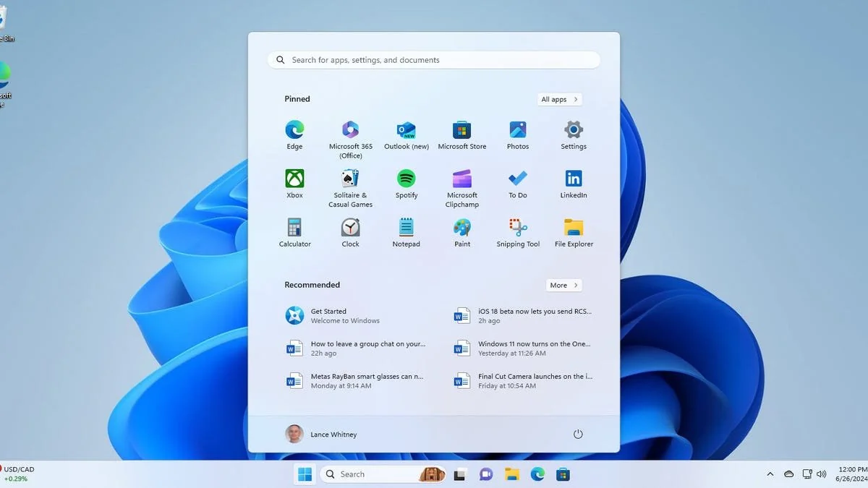The image size is (868, 488).
Task: Open Microsoft Store from pinned apps
Action: click(x=462, y=134)
